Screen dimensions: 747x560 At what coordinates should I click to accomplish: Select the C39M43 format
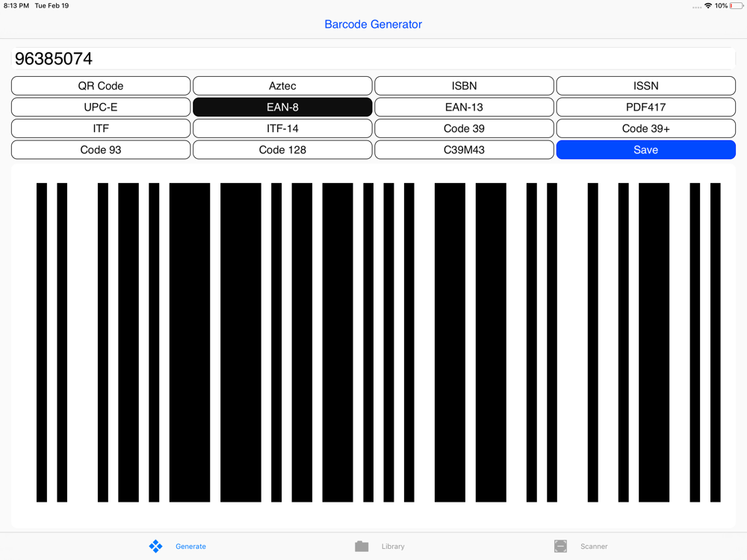464,150
